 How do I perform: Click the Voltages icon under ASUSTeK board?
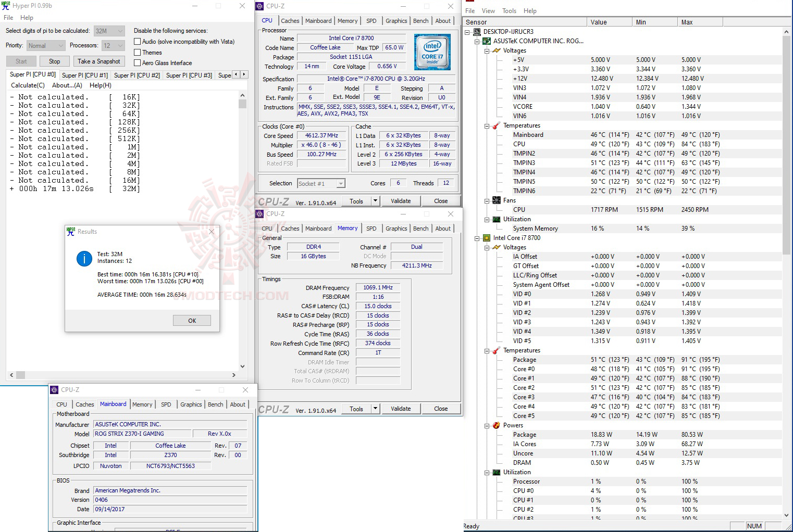[x=497, y=50]
